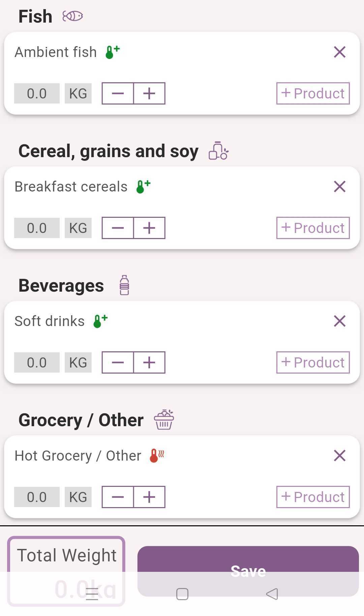Increase Ambient fish weight with plus
This screenshot has height=616, width=364.
pos(149,93)
